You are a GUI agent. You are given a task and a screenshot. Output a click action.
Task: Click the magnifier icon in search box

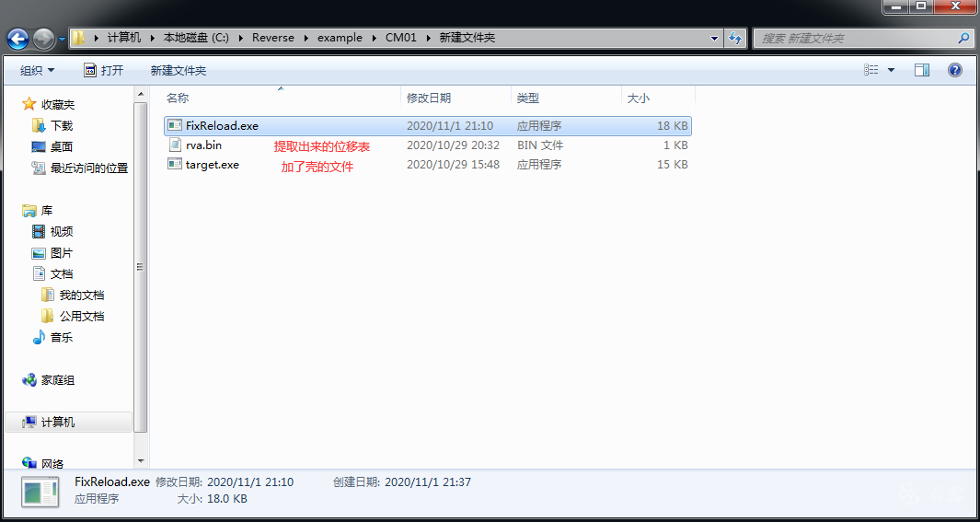(963, 38)
